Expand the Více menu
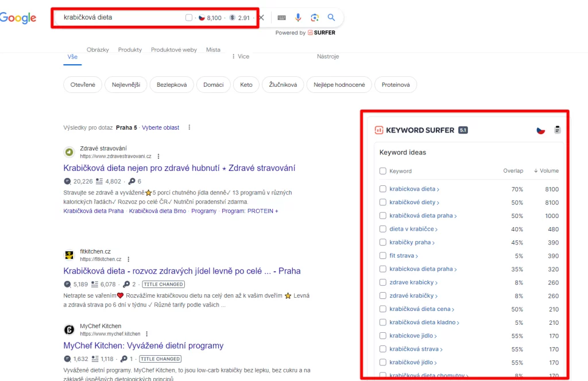Viewport: 588px width, 381px height. [x=241, y=56]
